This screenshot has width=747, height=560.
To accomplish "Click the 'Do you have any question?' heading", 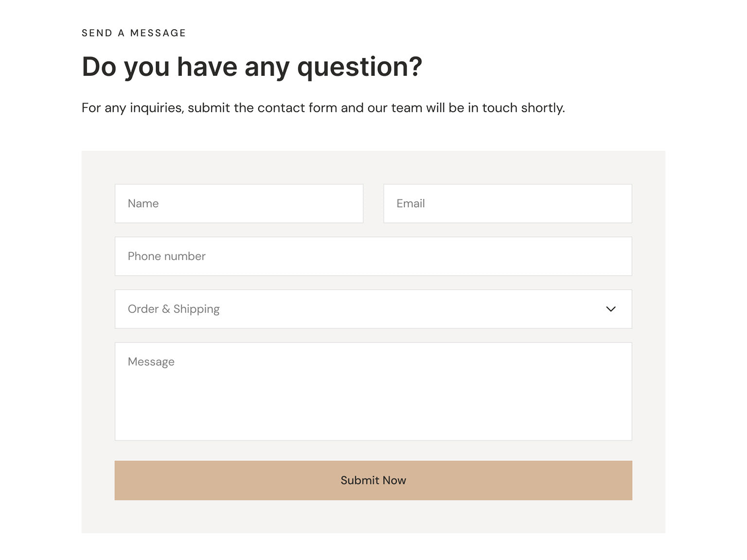I will click(x=251, y=67).
